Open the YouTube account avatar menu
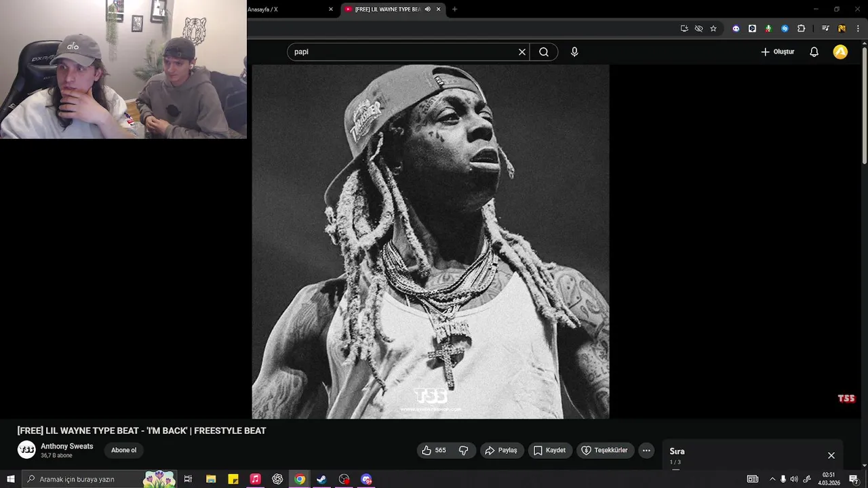The image size is (868, 488). 840,52
